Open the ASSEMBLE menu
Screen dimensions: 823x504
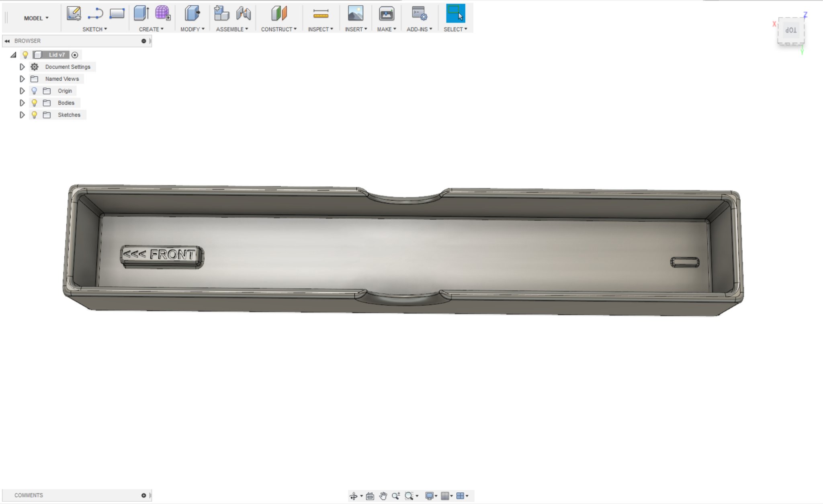click(232, 29)
